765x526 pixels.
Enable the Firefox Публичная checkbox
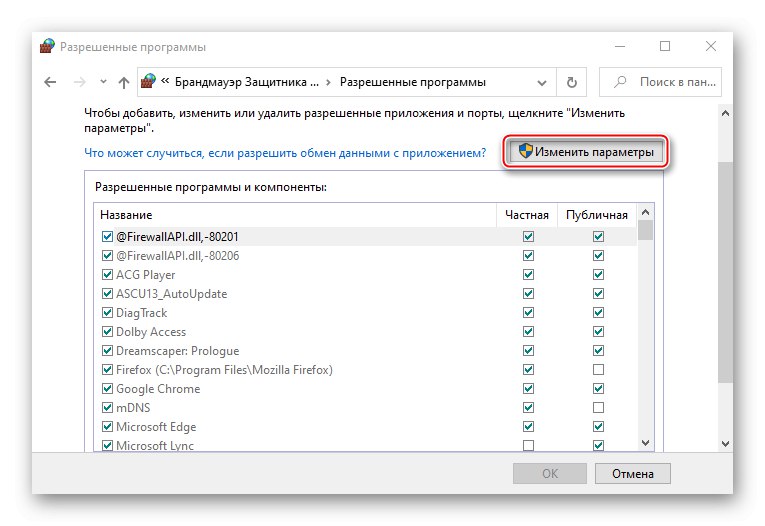[x=599, y=370]
